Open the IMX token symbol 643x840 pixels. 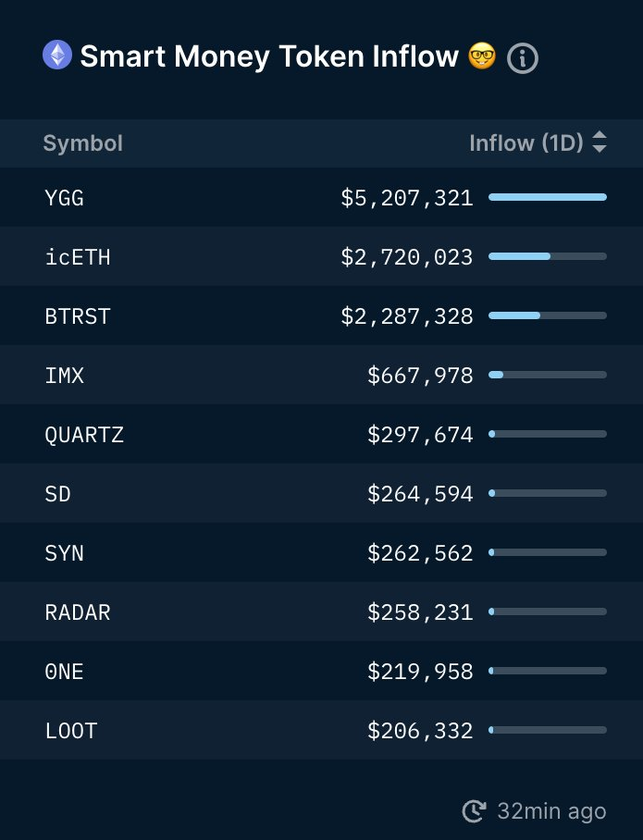pyautogui.click(x=65, y=375)
